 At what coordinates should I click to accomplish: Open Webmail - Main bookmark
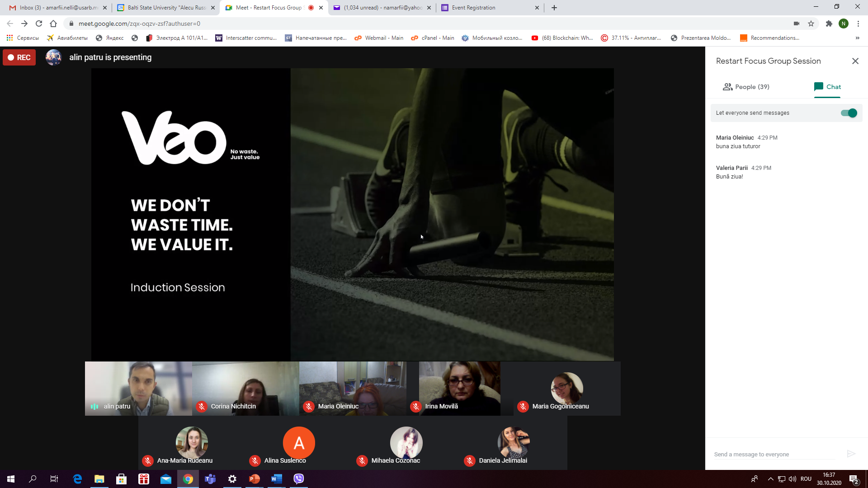coord(379,38)
